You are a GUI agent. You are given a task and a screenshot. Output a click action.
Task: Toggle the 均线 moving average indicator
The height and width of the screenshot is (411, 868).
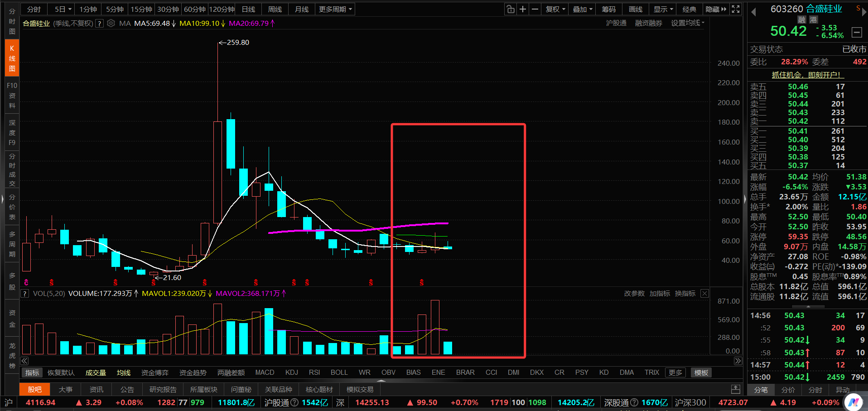point(124,372)
